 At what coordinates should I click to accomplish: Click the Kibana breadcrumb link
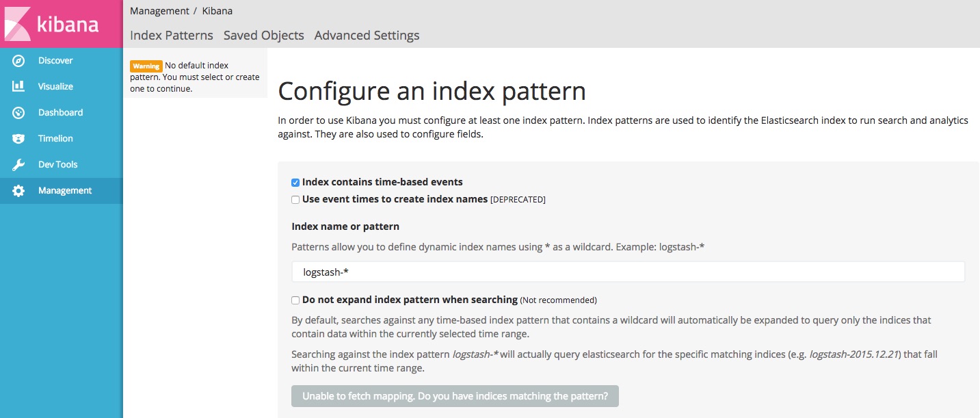pyautogui.click(x=217, y=11)
